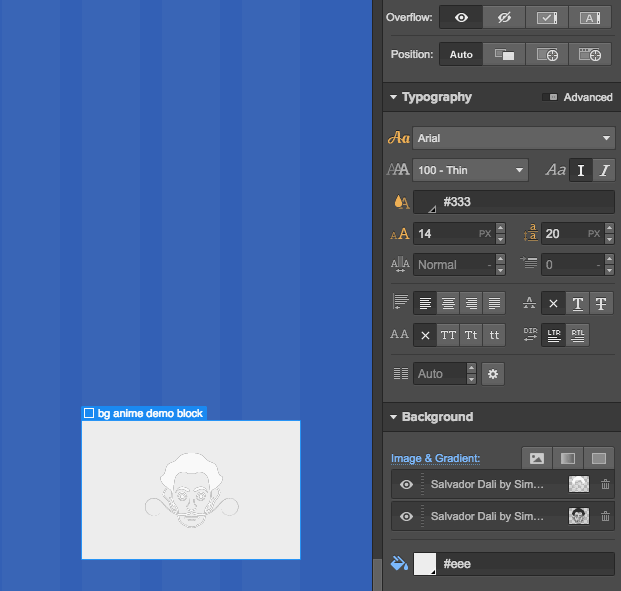621x591 pixels.
Task: Apply strikethrough text decoration
Action: coord(601,303)
